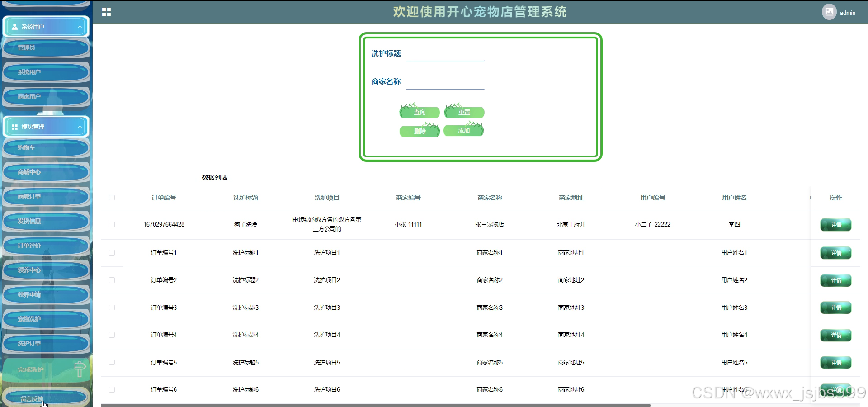The width and height of the screenshot is (868, 407).
Task: Open the 领养申请 sidebar item
Action: 46,294
